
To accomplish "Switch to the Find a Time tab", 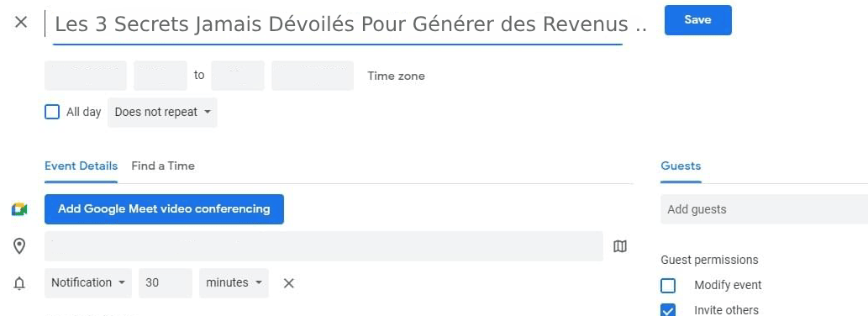I will (x=163, y=166).
